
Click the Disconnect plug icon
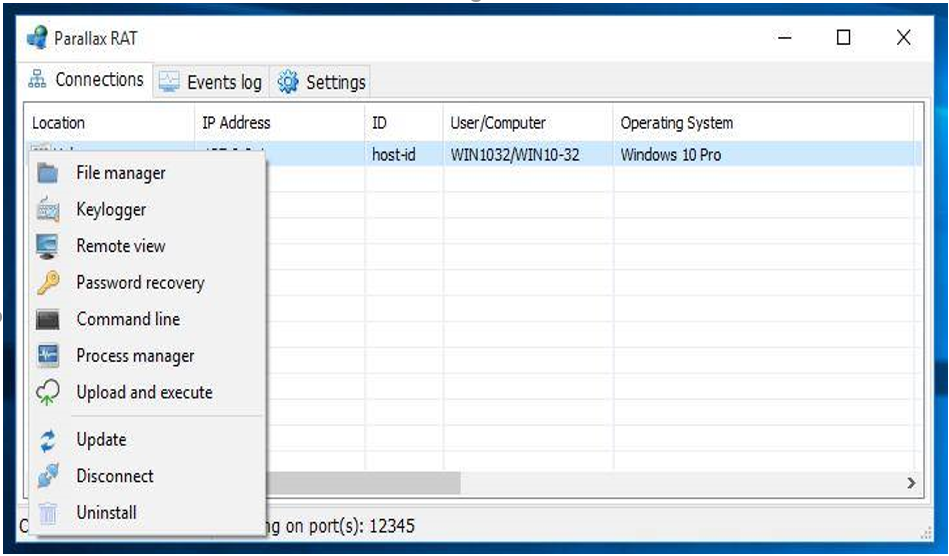(x=48, y=476)
